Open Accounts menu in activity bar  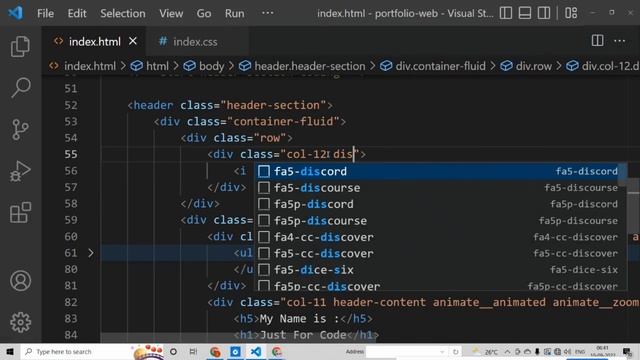point(20,281)
